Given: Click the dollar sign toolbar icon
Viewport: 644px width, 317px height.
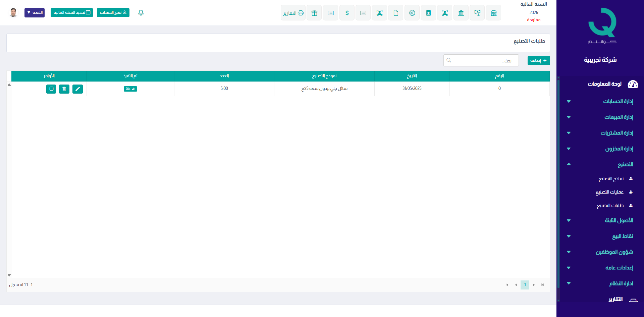Looking at the screenshot, I should coord(347,13).
